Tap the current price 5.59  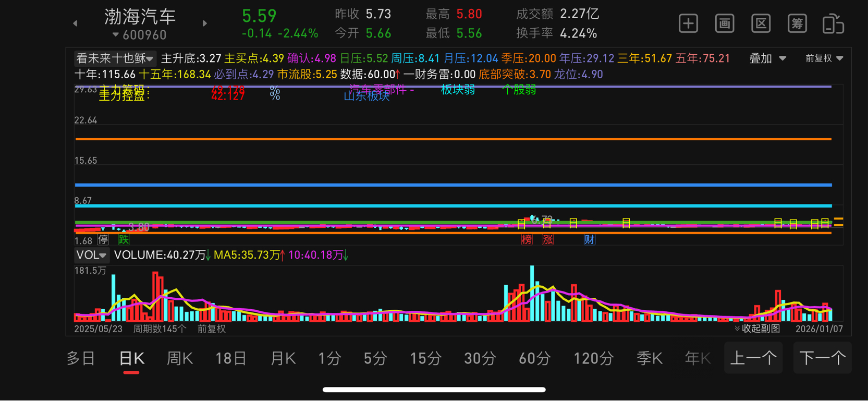pyautogui.click(x=259, y=16)
